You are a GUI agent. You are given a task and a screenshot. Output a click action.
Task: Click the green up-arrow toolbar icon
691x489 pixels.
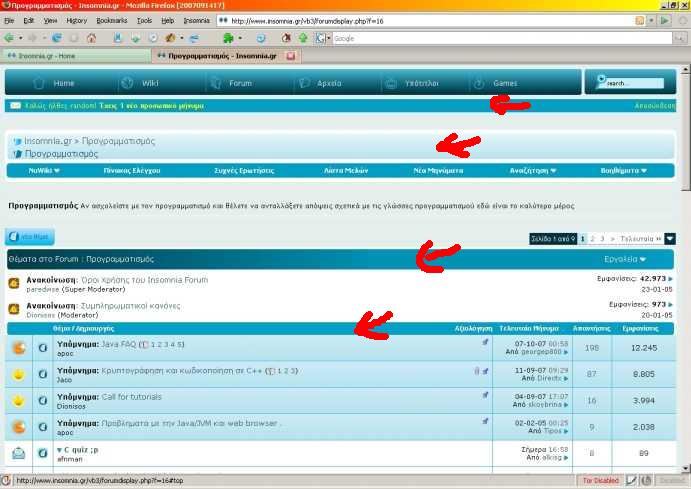[x=303, y=38]
